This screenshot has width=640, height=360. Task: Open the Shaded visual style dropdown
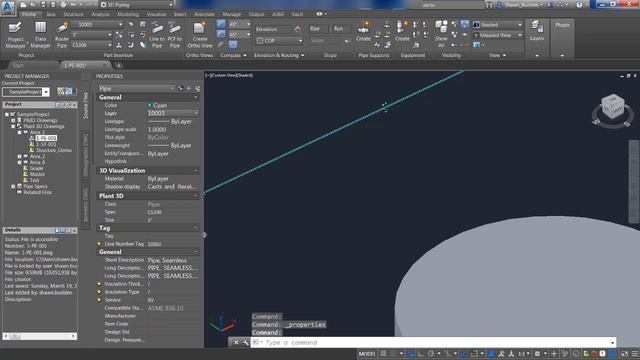(x=498, y=25)
